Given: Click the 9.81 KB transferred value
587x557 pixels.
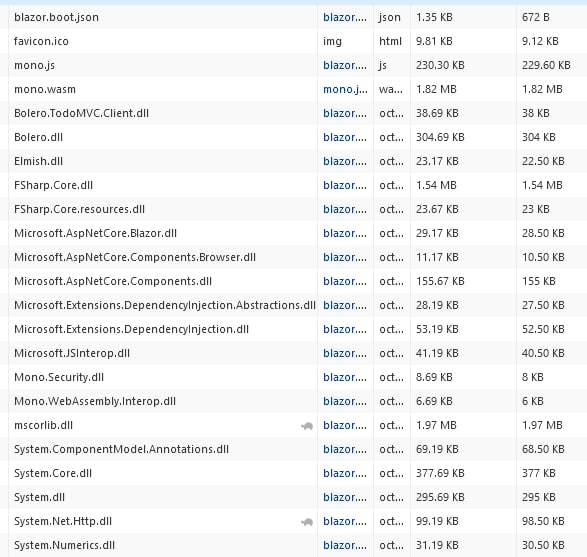Looking at the screenshot, I should click(x=434, y=41).
